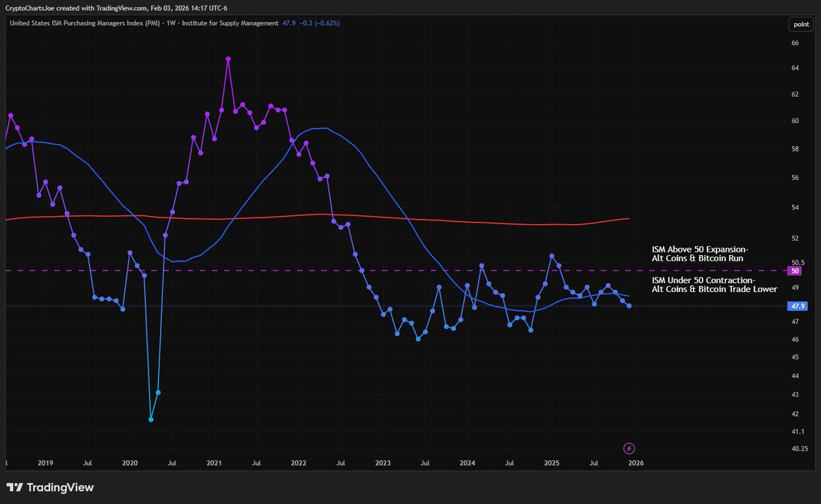
Task: Click the 2021 peak data point
Action: click(x=229, y=59)
